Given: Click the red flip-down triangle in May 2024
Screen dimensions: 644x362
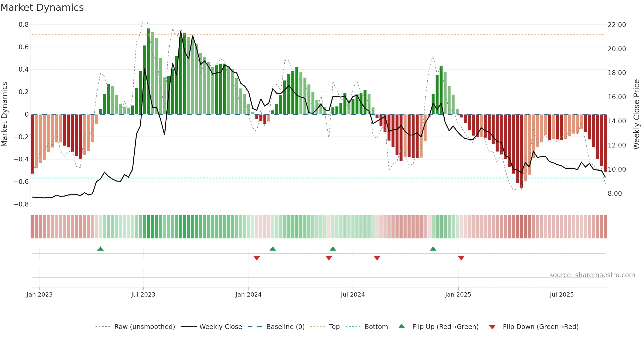Looking at the screenshot, I should pyautogui.click(x=329, y=258).
